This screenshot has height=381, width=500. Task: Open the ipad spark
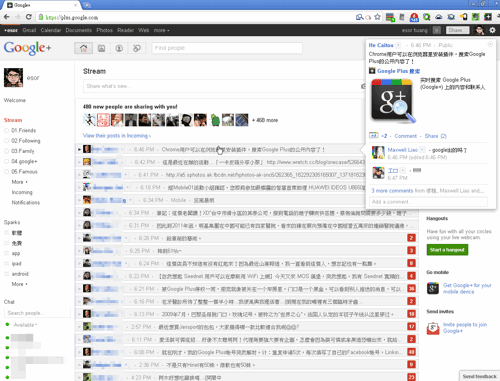point(16,264)
